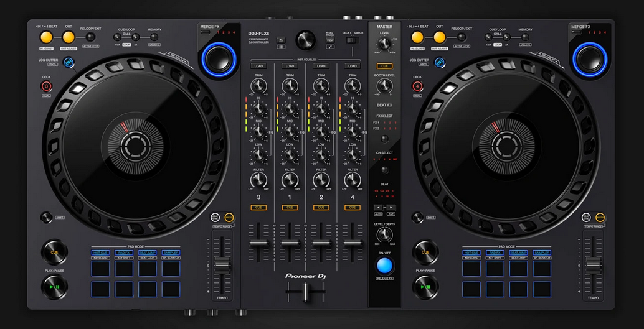Click the BOOTH LEVEL knob
Viewport: 644px width, 329px height.
coord(384,86)
